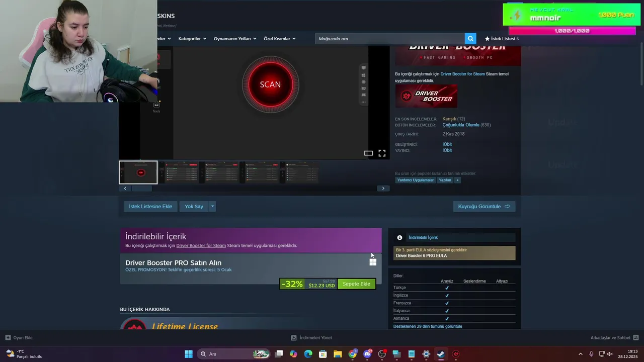Click Desteklenen 29 dilin tümünü görüntüle
The height and width of the screenshot is (362, 644).
428,326
